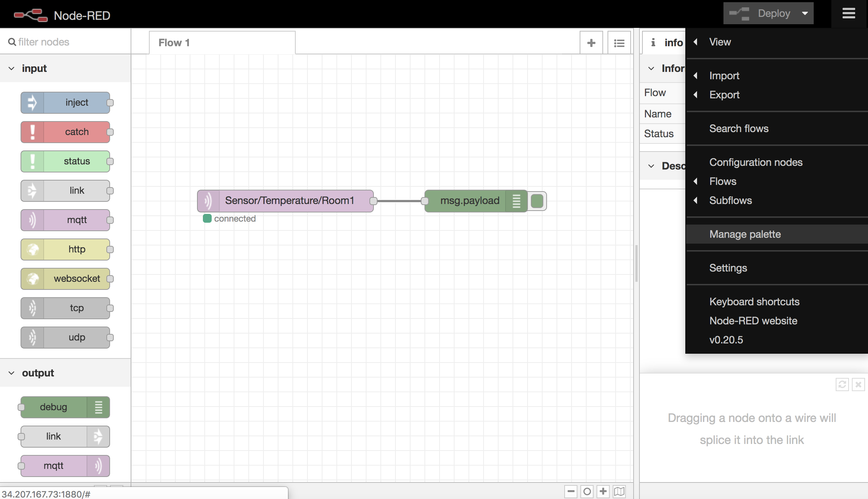Zoom out the canvas
This screenshot has width=868, height=499.
(x=571, y=491)
